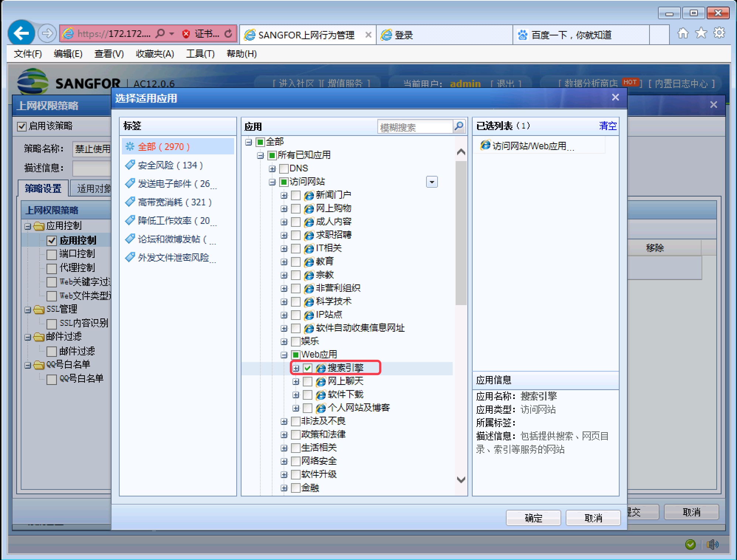The height and width of the screenshot is (560, 737).
Task: Click the browser back arrow button
Action: pos(21,34)
